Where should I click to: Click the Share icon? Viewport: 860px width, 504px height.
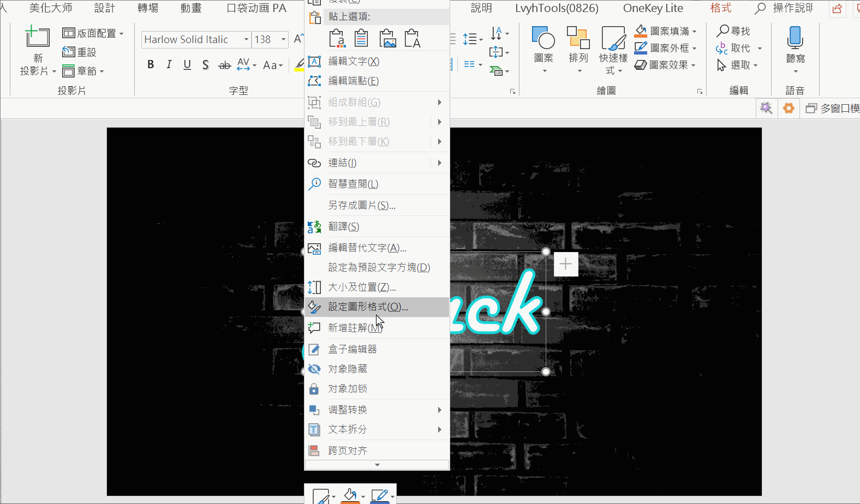(837, 9)
